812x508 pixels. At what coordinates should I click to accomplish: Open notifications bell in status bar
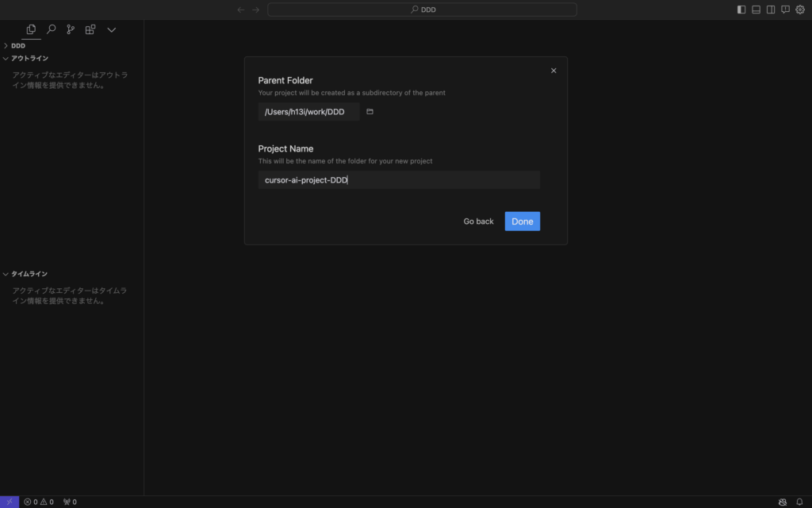(799, 502)
